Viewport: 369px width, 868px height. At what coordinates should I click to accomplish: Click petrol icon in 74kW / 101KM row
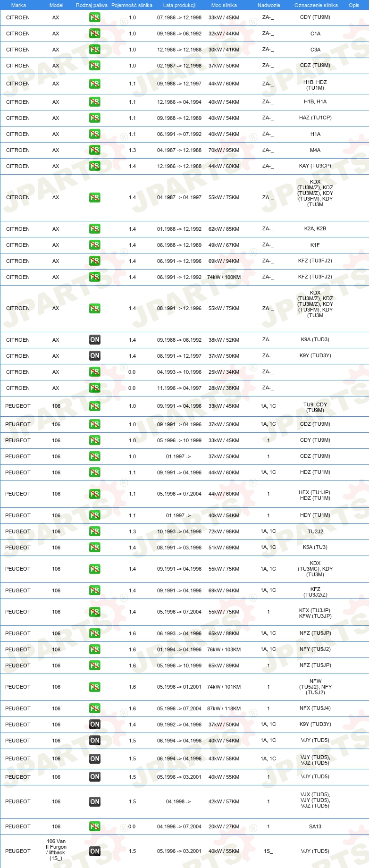coord(95,687)
